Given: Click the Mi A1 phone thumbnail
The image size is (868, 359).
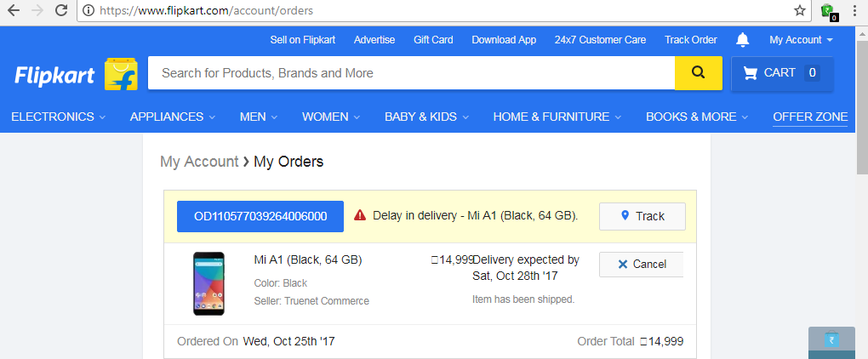Looking at the screenshot, I should pos(208,283).
